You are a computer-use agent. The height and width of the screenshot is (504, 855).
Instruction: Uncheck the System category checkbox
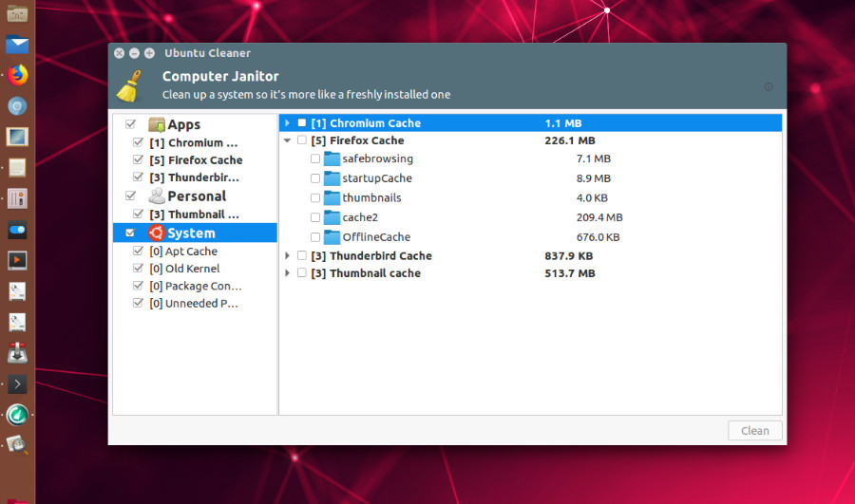click(130, 233)
